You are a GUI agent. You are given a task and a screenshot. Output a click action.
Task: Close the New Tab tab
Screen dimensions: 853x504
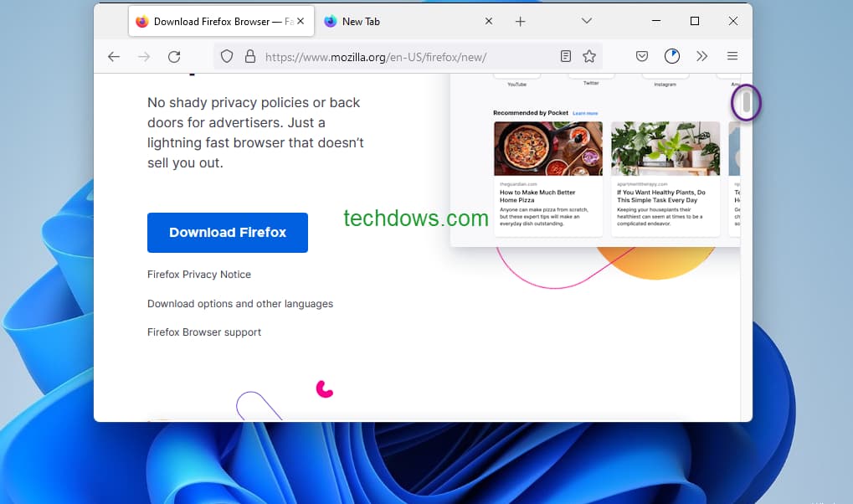tap(489, 21)
